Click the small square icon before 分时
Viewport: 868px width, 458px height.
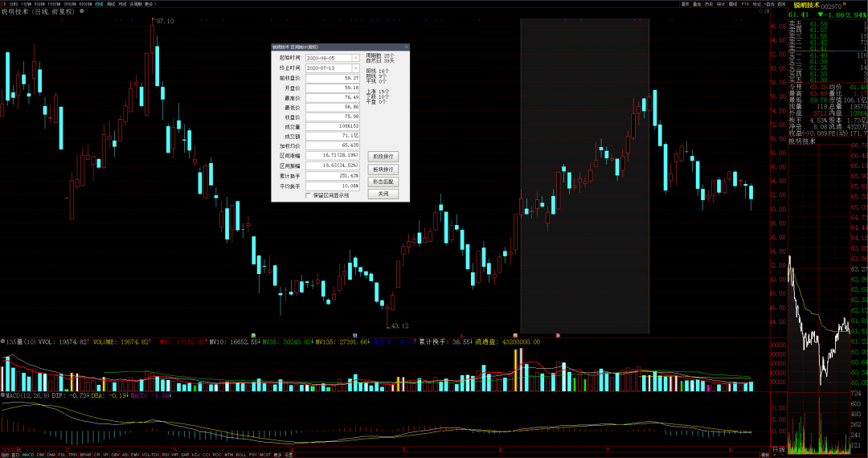pos(5,4)
